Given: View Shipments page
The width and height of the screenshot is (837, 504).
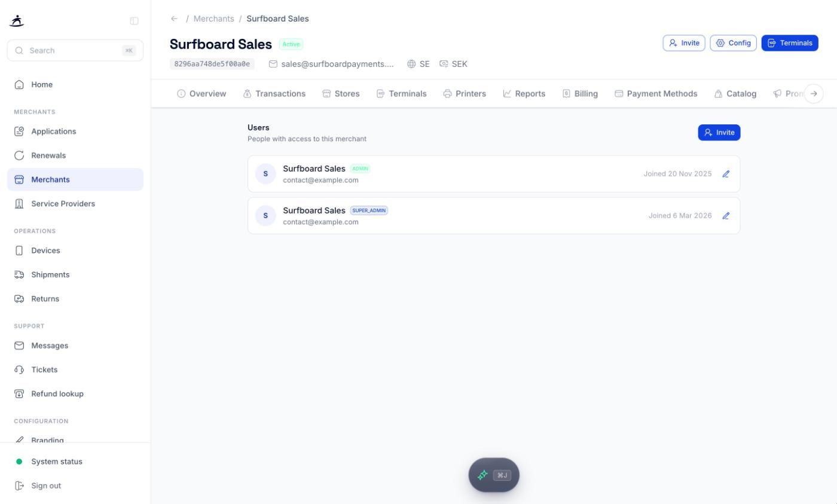Looking at the screenshot, I should pos(75,274).
